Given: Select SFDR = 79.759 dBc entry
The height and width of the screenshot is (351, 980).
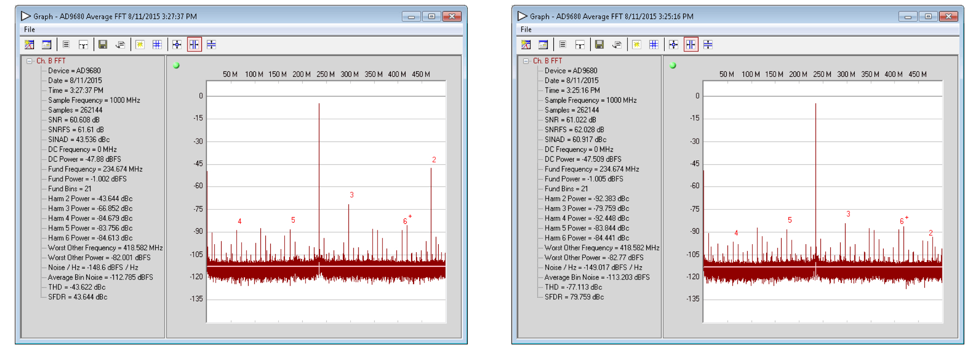Looking at the screenshot, I should [x=574, y=297].
